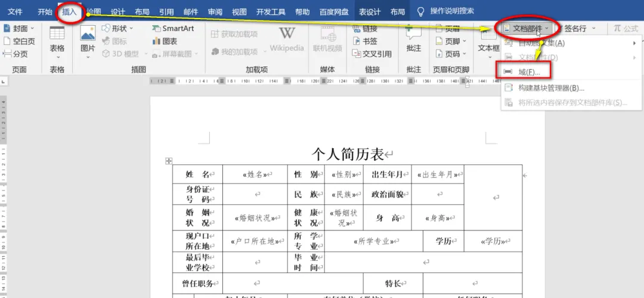Expand the 自动图文集(A) submenu
Viewport: 644px width, 298px height.
coord(571,43)
